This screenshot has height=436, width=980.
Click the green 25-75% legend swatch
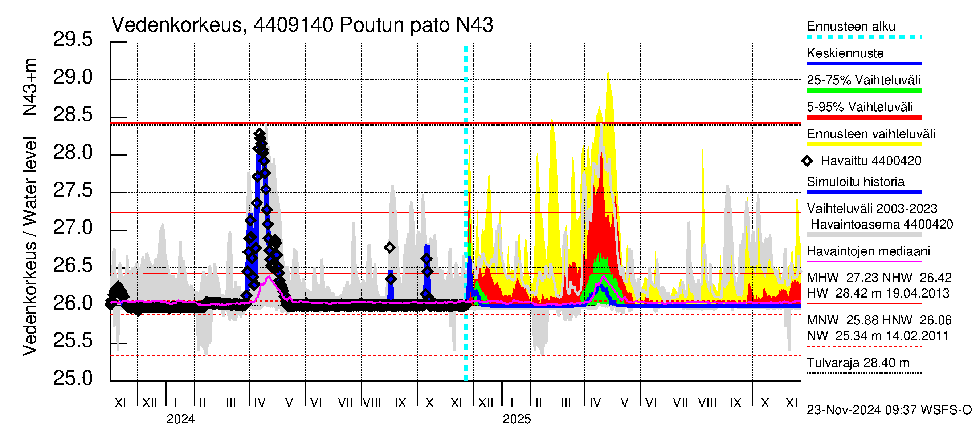click(864, 90)
